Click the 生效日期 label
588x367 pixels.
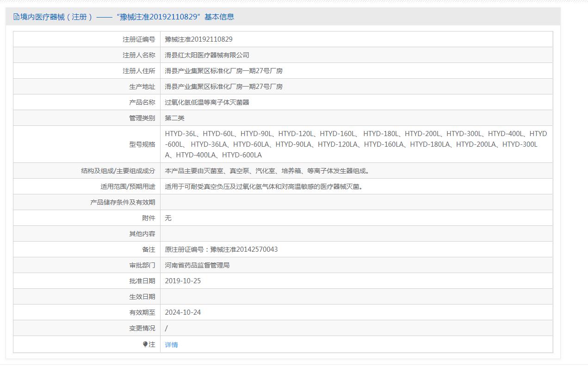(x=142, y=297)
